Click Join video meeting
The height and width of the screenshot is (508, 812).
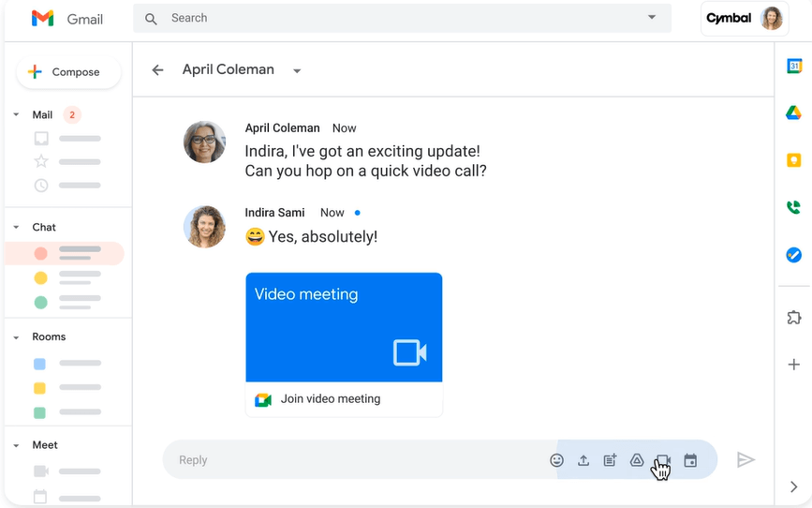pyautogui.click(x=331, y=398)
